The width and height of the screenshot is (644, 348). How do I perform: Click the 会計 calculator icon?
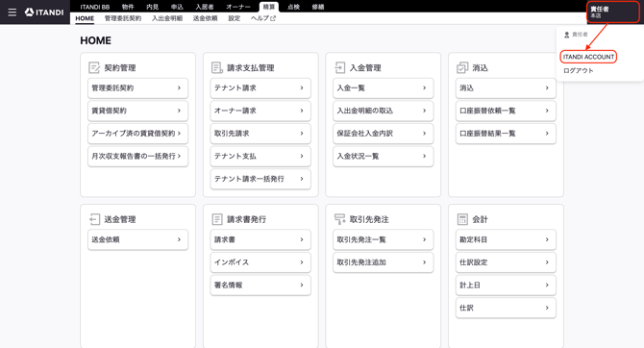[462, 219]
